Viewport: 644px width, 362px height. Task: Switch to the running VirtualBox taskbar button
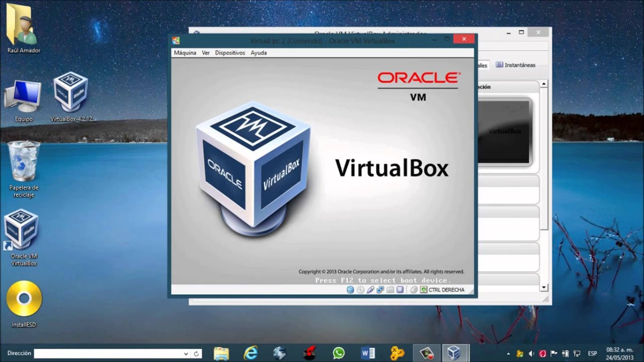(455, 353)
